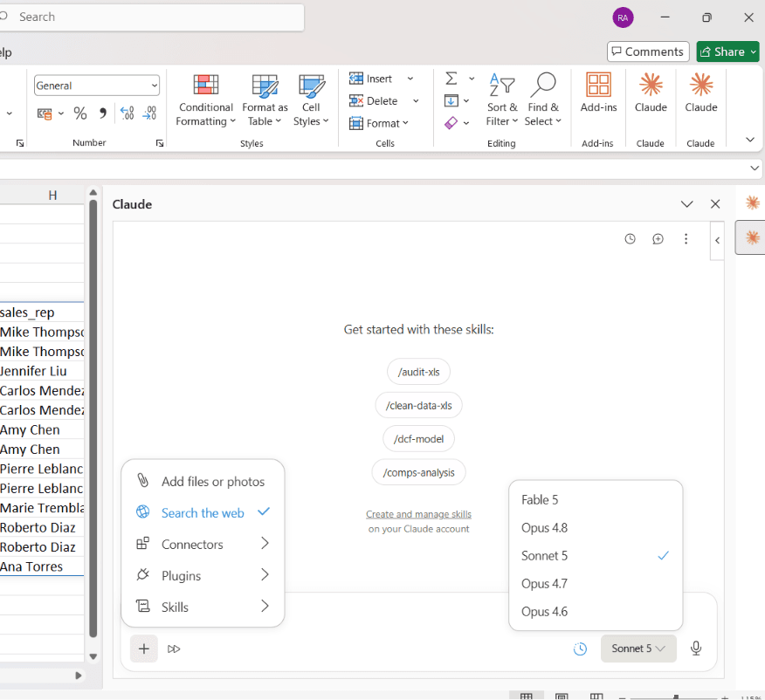Open the RA account avatar
765x700 pixels.
coord(623,17)
